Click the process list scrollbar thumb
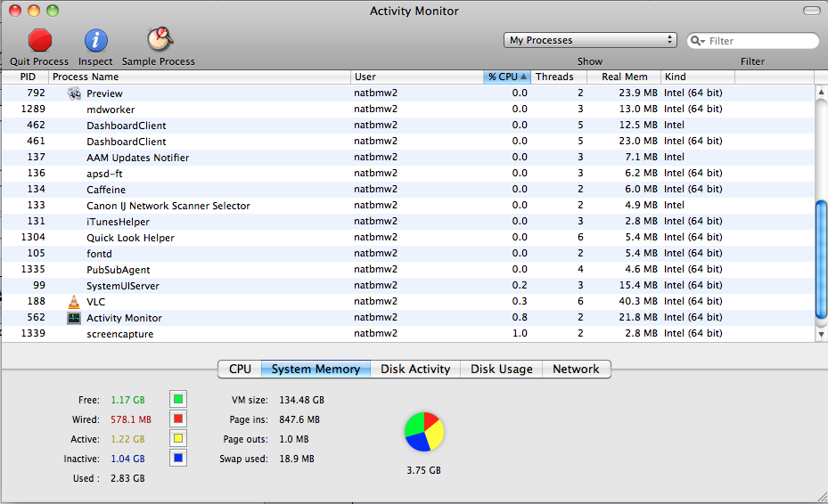 821,259
